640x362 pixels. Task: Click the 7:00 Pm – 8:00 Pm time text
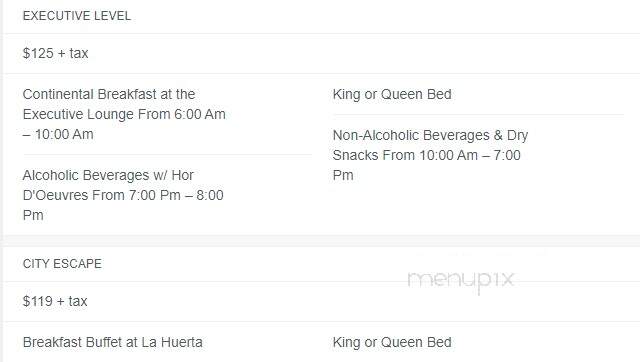tap(123, 205)
